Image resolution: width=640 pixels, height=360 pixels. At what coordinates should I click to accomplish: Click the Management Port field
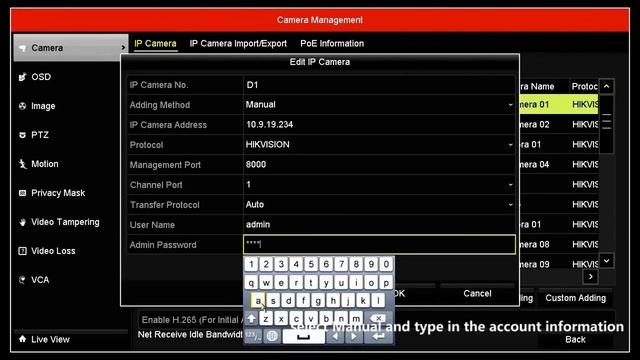(x=379, y=165)
